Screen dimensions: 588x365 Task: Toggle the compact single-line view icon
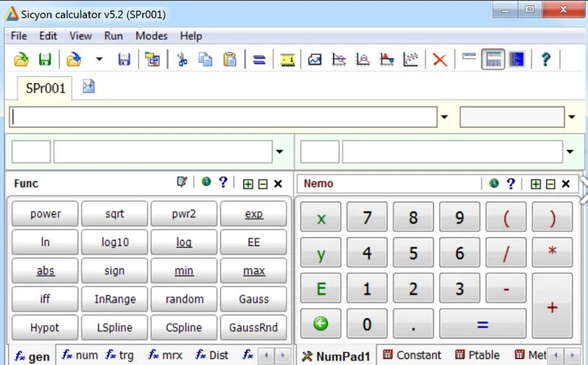[469, 57]
